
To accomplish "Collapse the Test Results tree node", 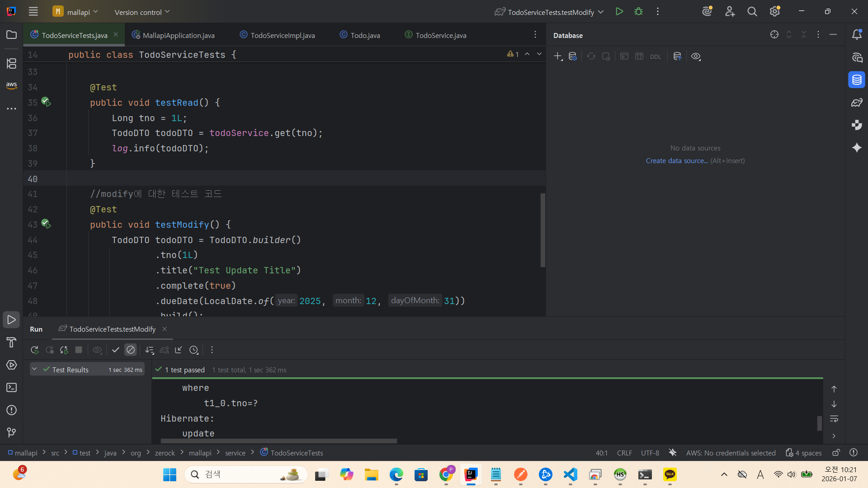I will pos(34,369).
